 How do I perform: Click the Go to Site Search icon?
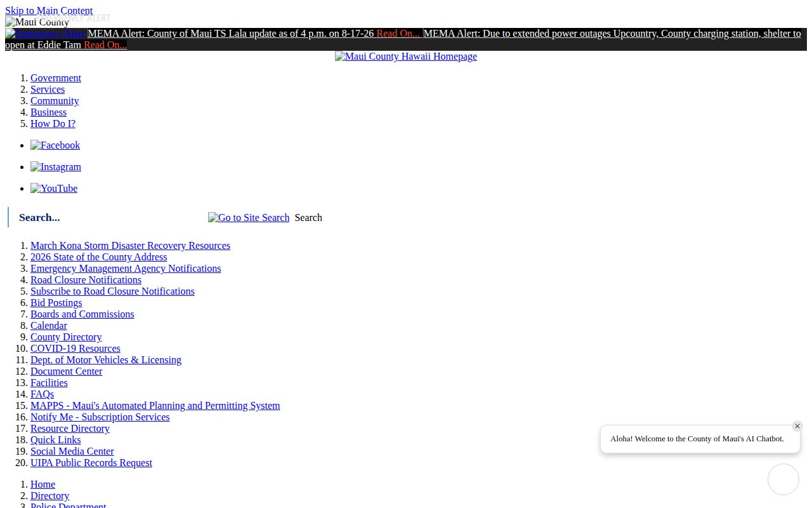pyautogui.click(x=249, y=218)
